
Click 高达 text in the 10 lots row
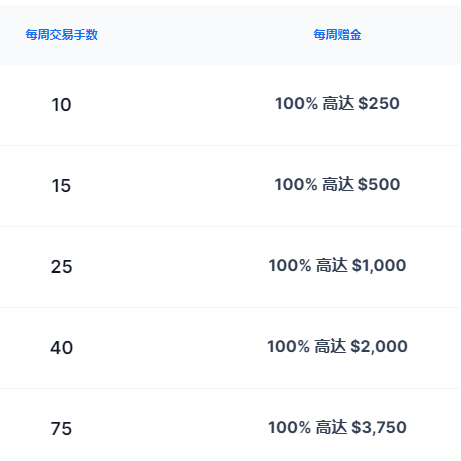(x=338, y=103)
